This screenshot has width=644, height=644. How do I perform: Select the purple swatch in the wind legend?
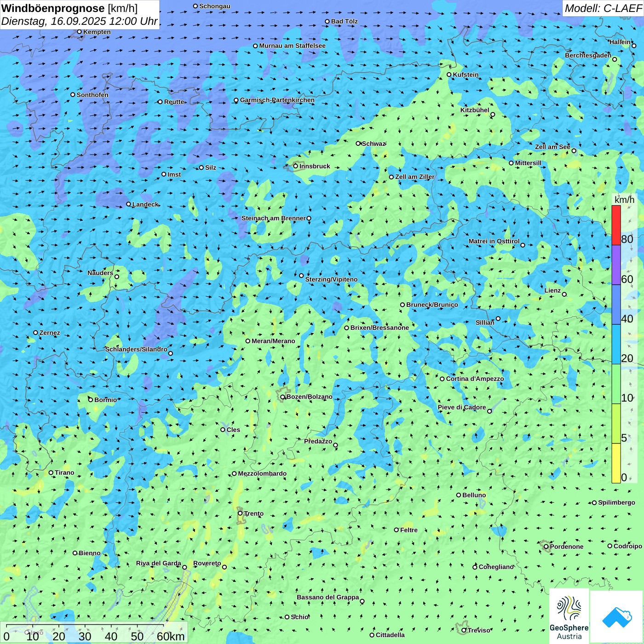(616, 265)
